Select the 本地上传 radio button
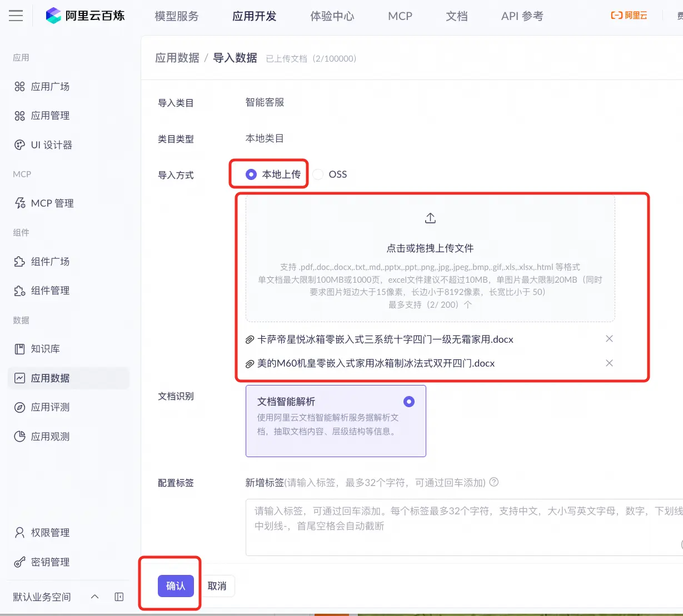The image size is (683, 616). [x=251, y=174]
